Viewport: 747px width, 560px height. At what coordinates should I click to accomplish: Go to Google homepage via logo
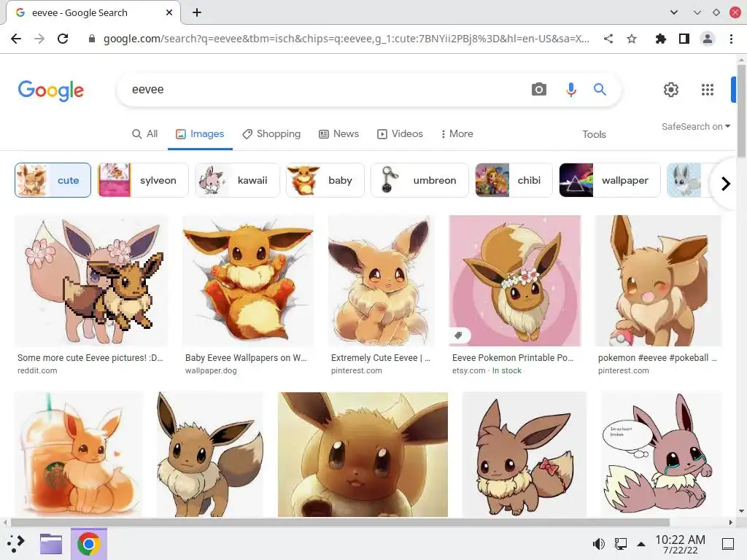[x=51, y=90]
